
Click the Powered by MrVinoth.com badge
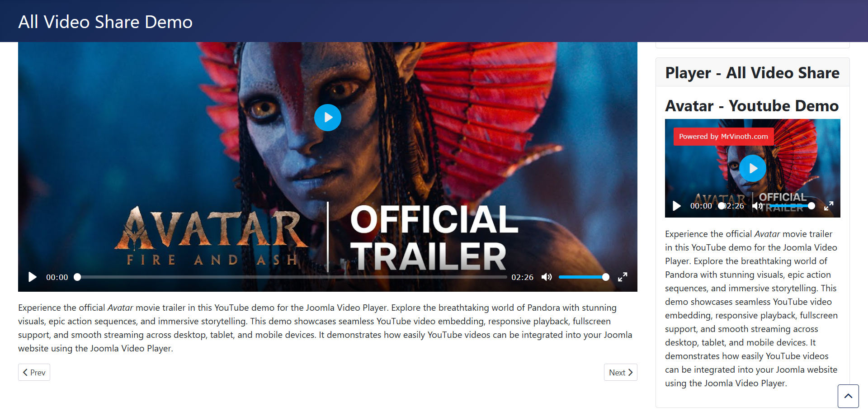click(x=723, y=137)
